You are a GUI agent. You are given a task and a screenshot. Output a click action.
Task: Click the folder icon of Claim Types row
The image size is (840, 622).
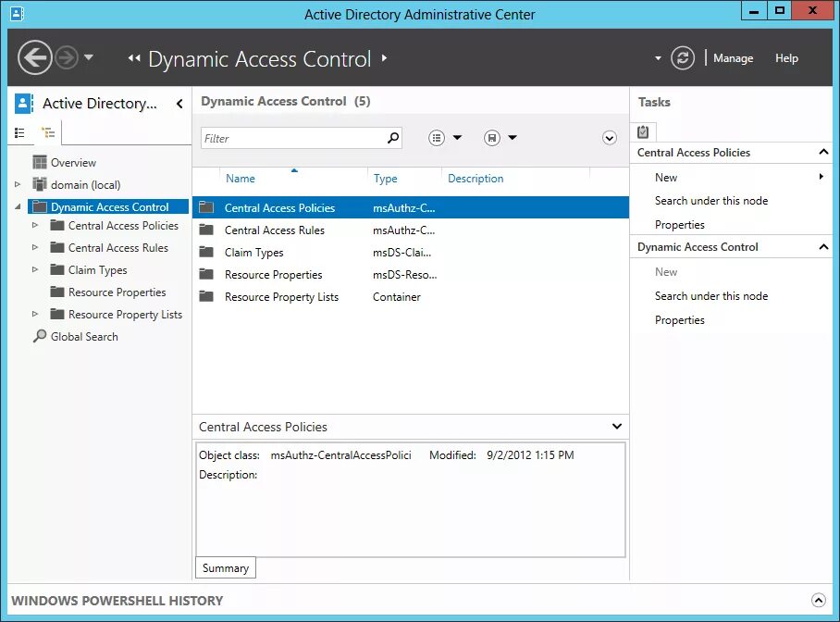click(206, 252)
